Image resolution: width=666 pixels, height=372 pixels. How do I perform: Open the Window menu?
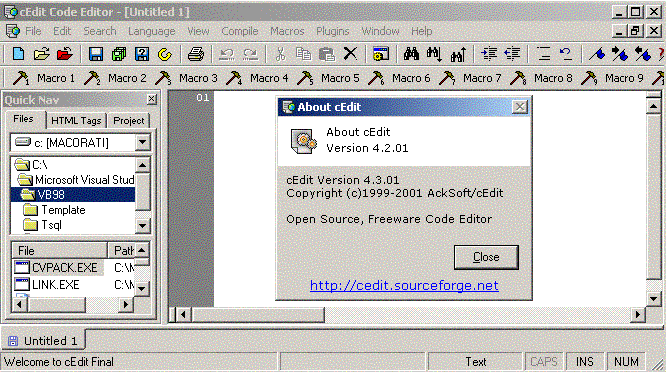pos(380,31)
